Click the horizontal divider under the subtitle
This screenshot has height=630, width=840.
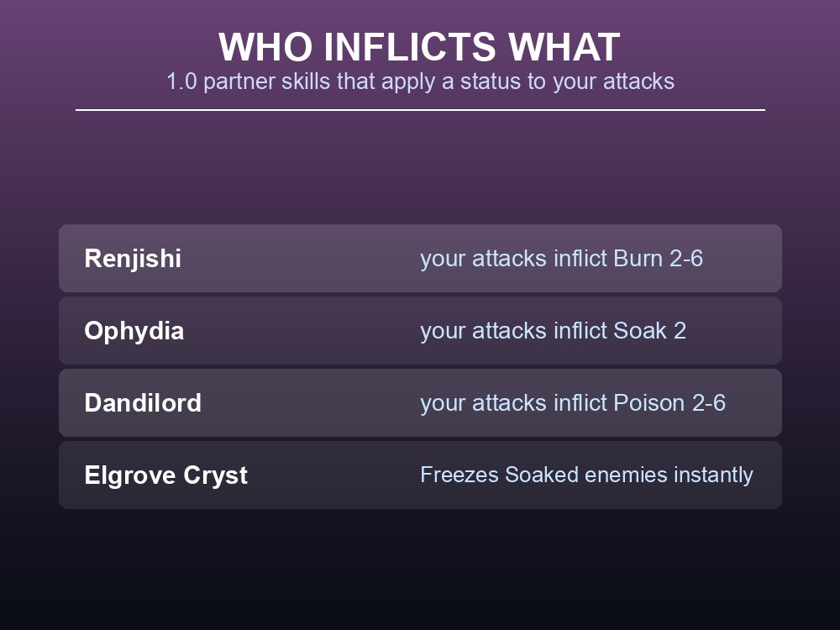pyautogui.click(x=420, y=110)
